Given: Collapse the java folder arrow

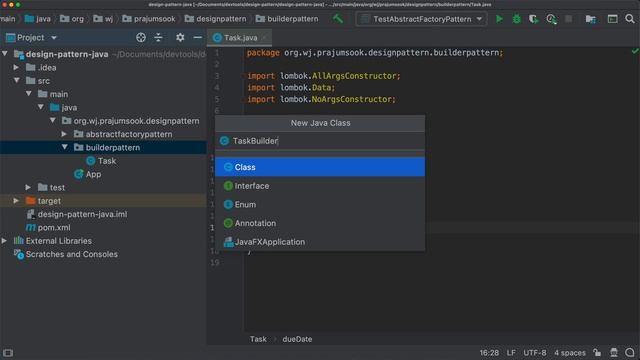Looking at the screenshot, I should [41, 107].
